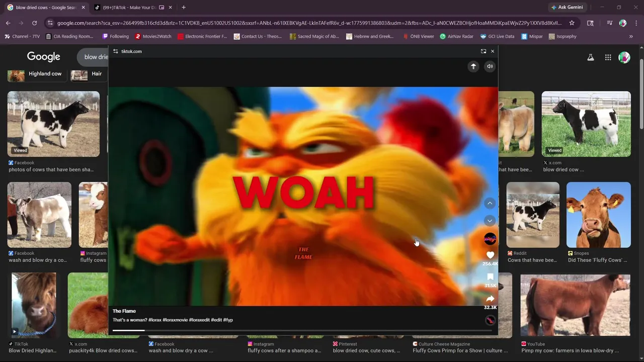The height and width of the screenshot is (362, 644).
Task: Click the Google logo
Action: (x=44, y=57)
